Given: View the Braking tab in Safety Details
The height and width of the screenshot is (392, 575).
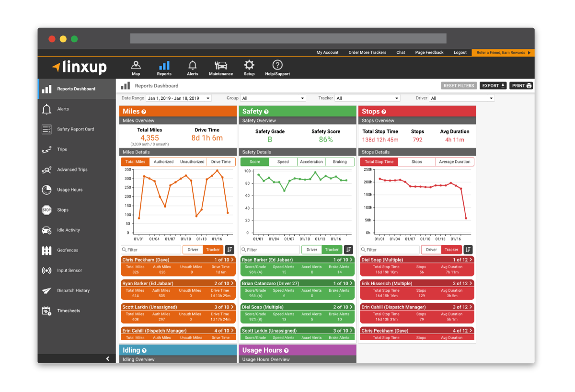Looking at the screenshot, I should [340, 161].
